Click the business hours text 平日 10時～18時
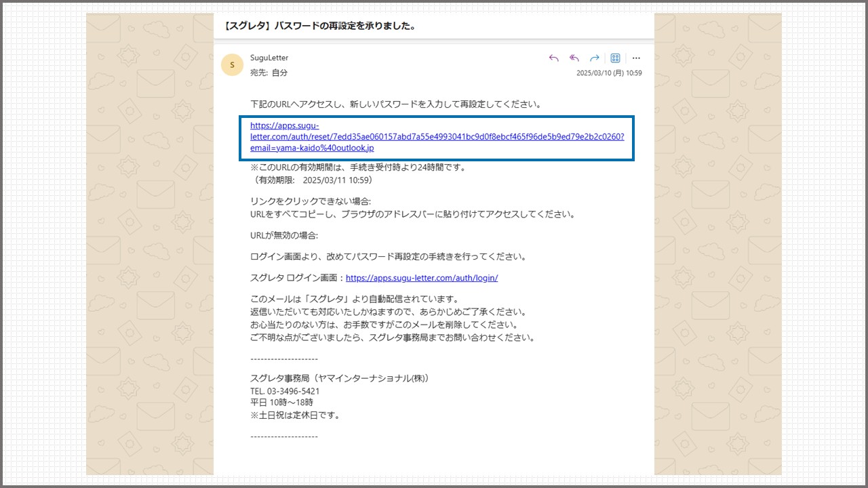The height and width of the screenshot is (488, 868). [x=281, y=403]
